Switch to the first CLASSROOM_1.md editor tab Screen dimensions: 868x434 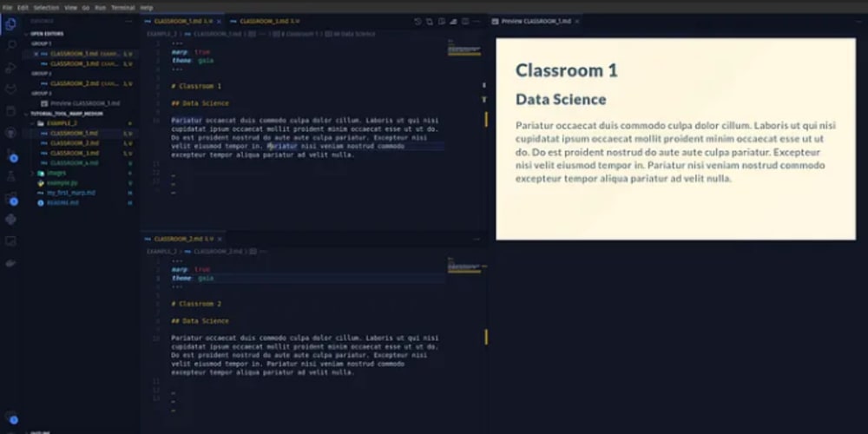181,22
